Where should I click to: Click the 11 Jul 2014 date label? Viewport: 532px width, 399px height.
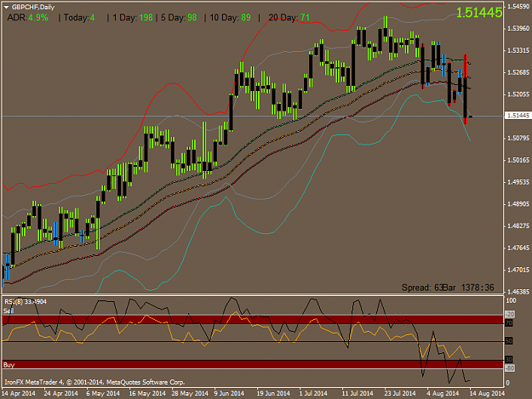[x=358, y=394]
